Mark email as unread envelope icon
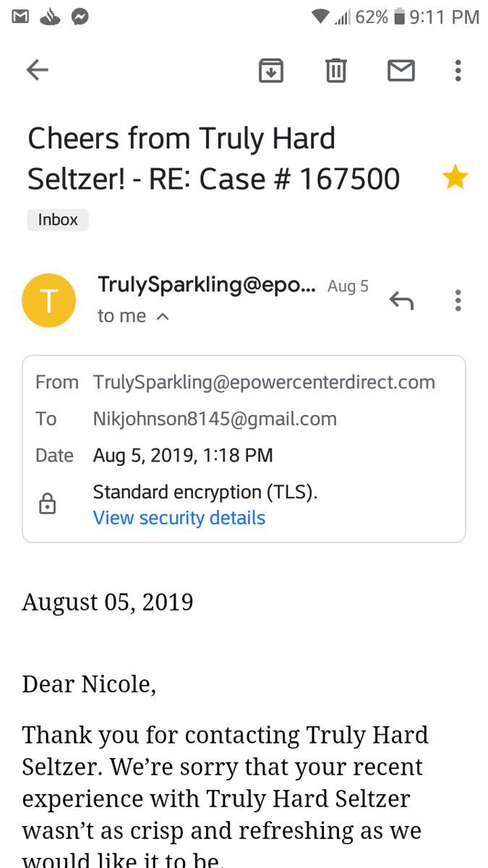The height and width of the screenshot is (868, 488). (x=401, y=70)
